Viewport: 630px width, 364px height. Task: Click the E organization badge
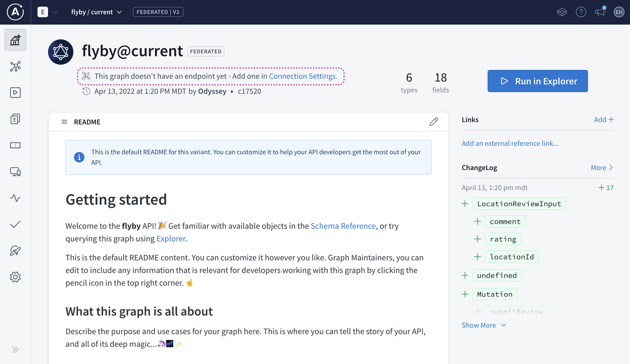click(x=42, y=12)
